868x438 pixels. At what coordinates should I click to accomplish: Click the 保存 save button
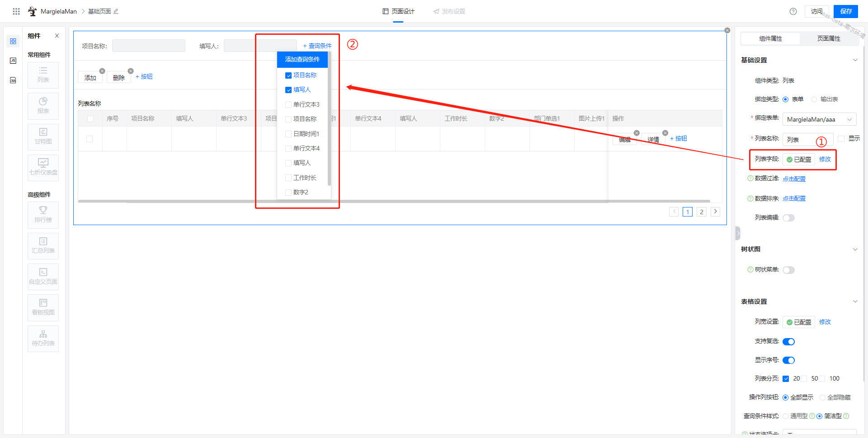pos(846,11)
